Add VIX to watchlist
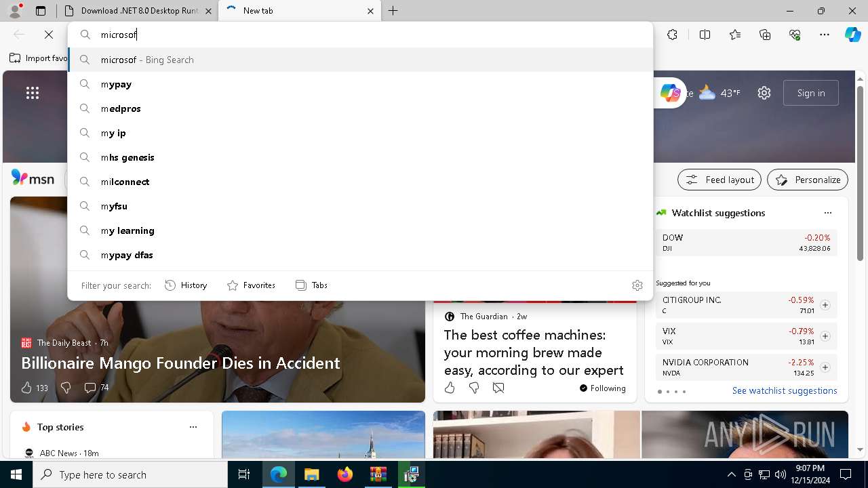868x488 pixels. tap(825, 336)
